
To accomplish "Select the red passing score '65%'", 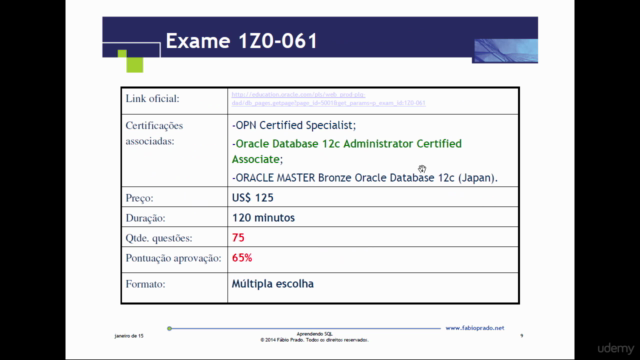I will 242,258.
